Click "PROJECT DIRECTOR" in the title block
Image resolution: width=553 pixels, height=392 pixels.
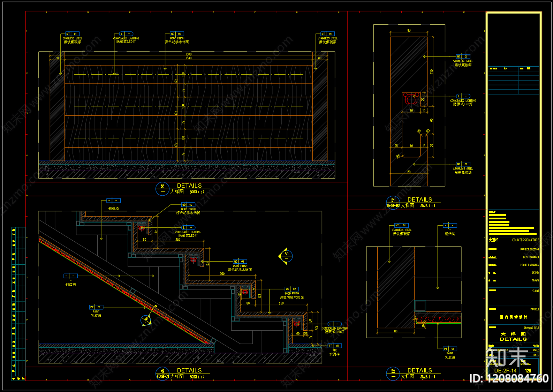point(530,249)
